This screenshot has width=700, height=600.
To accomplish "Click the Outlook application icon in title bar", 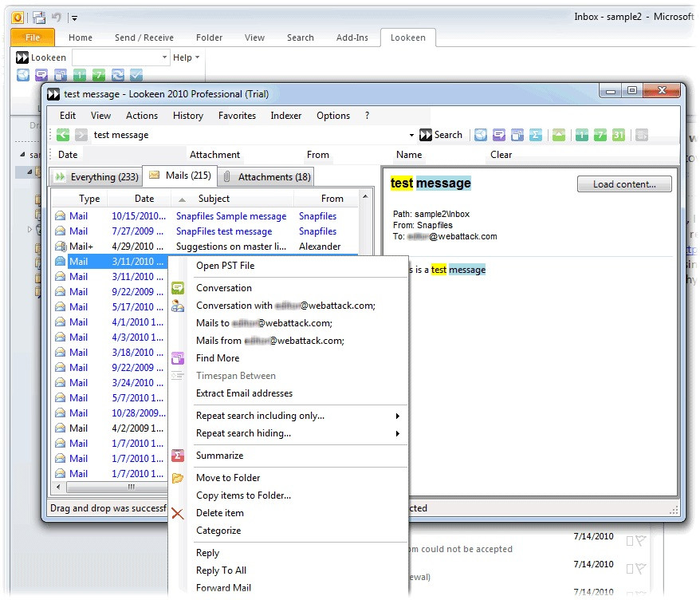I will point(18,18).
